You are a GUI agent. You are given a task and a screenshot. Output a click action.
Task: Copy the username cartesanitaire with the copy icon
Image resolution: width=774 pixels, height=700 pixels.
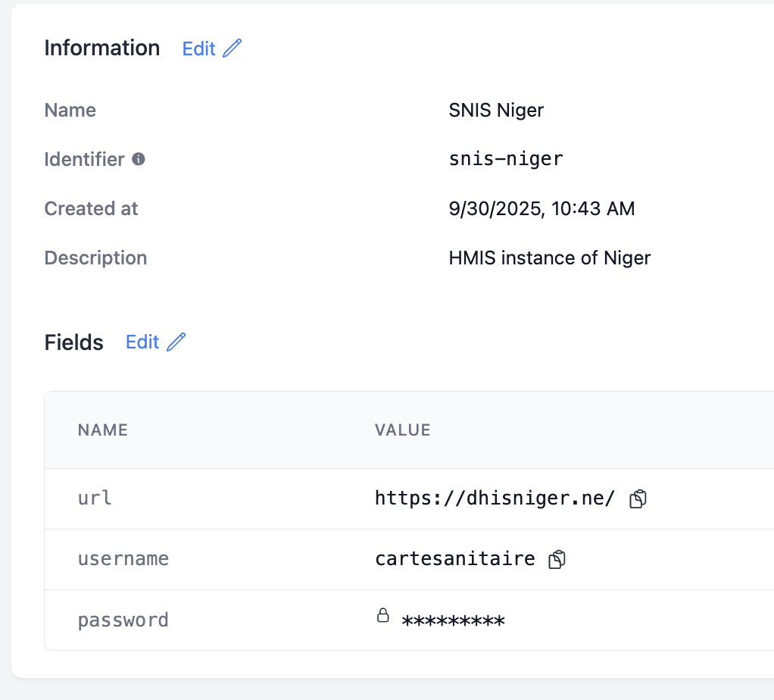pos(557,558)
